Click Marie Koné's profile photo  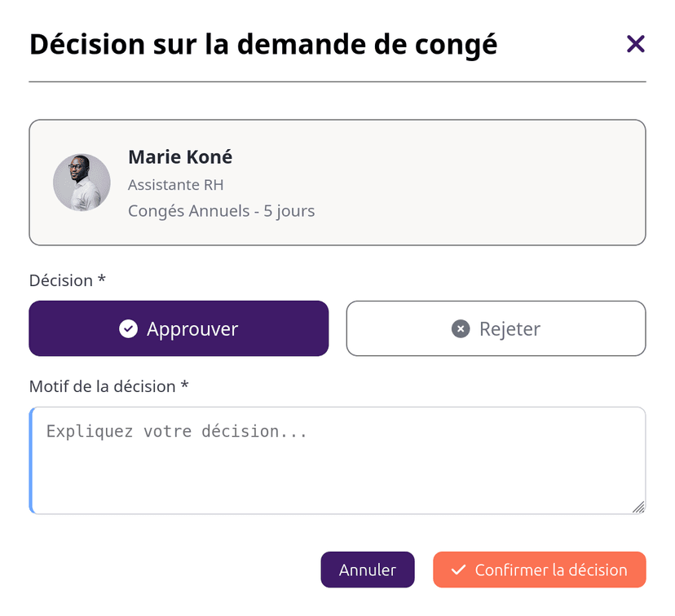(82, 182)
